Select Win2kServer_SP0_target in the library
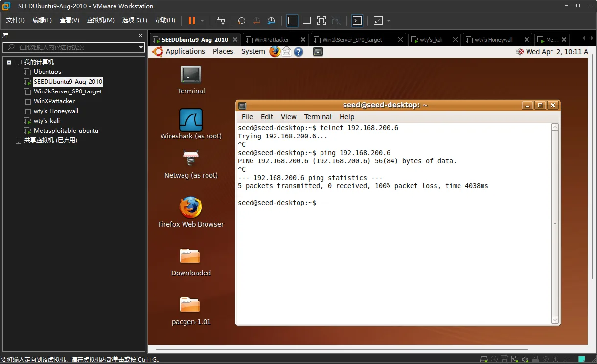Viewport: 597px width, 364px height. [68, 91]
